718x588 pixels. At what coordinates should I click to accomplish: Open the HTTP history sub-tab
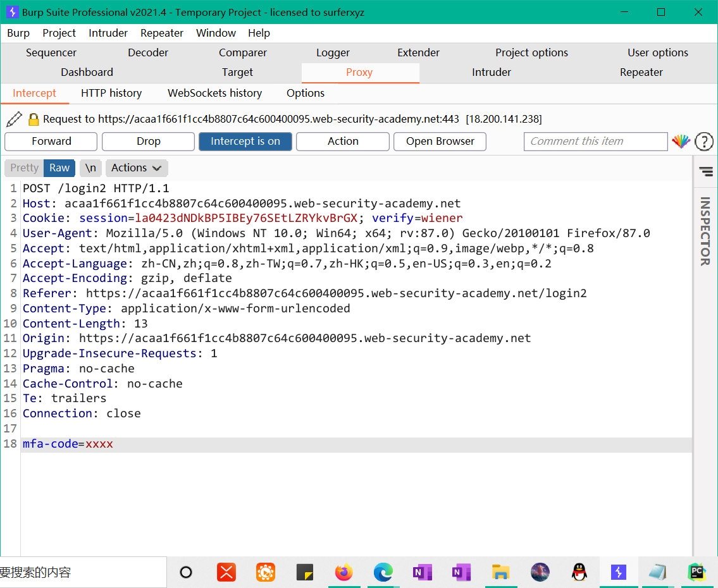click(111, 94)
